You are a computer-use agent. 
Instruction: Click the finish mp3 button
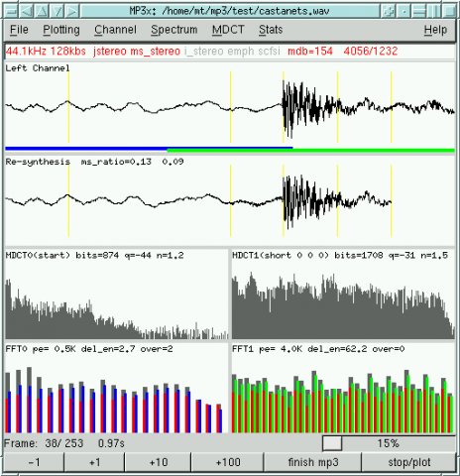click(313, 462)
